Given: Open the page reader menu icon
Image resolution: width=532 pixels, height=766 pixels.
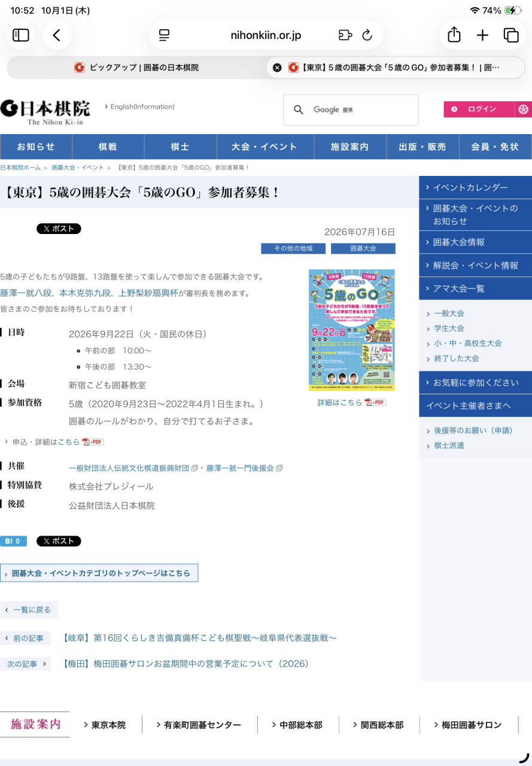Looking at the screenshot, I should (x=165, y=35).
